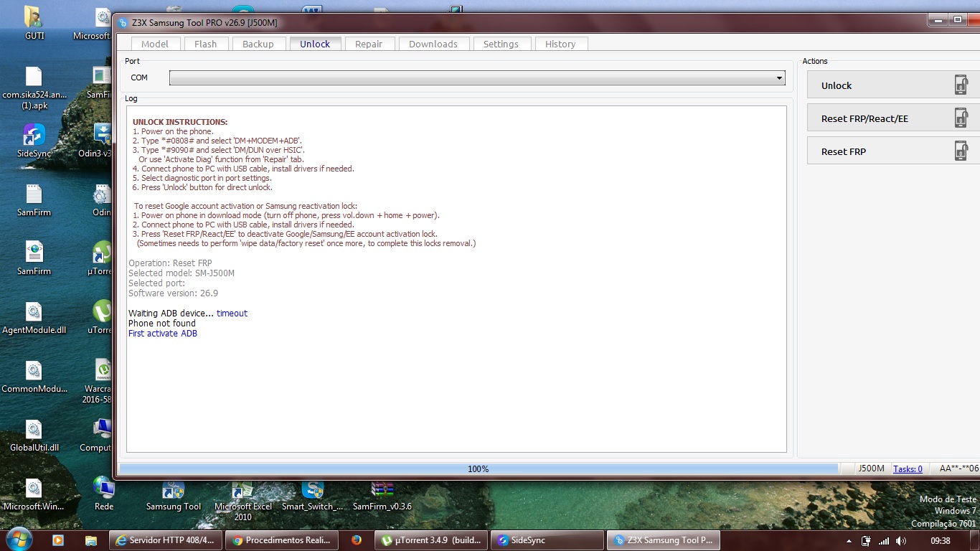The image size is (980, 551).
Task: Open Firefox from taskbar
Action: pyautogui.click(x=357, y=540)
